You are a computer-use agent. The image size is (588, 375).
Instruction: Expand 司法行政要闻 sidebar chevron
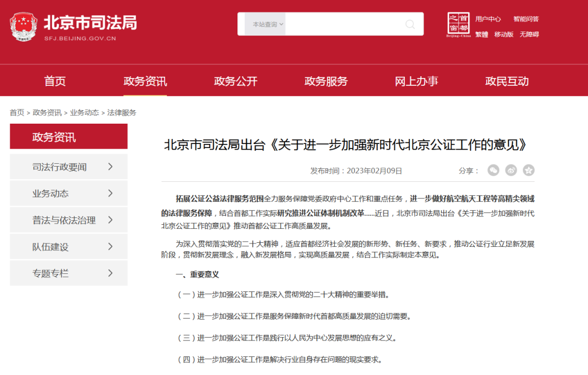coord(110,167)
